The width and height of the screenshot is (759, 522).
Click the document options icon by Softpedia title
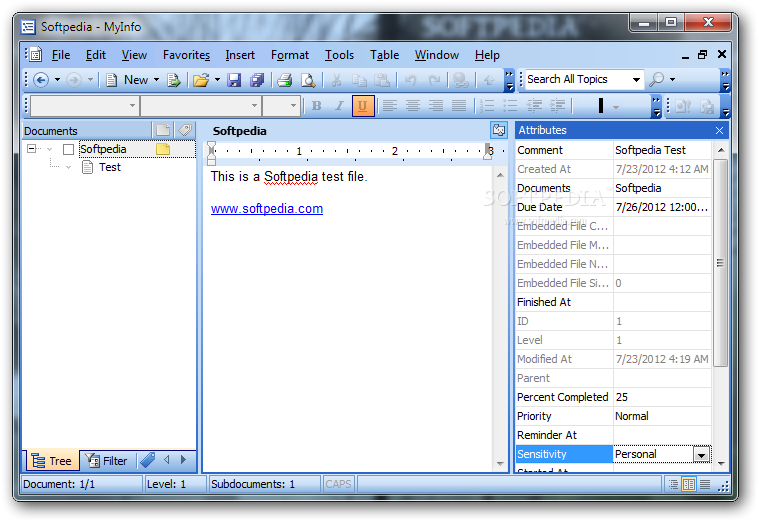click(499, 130)
